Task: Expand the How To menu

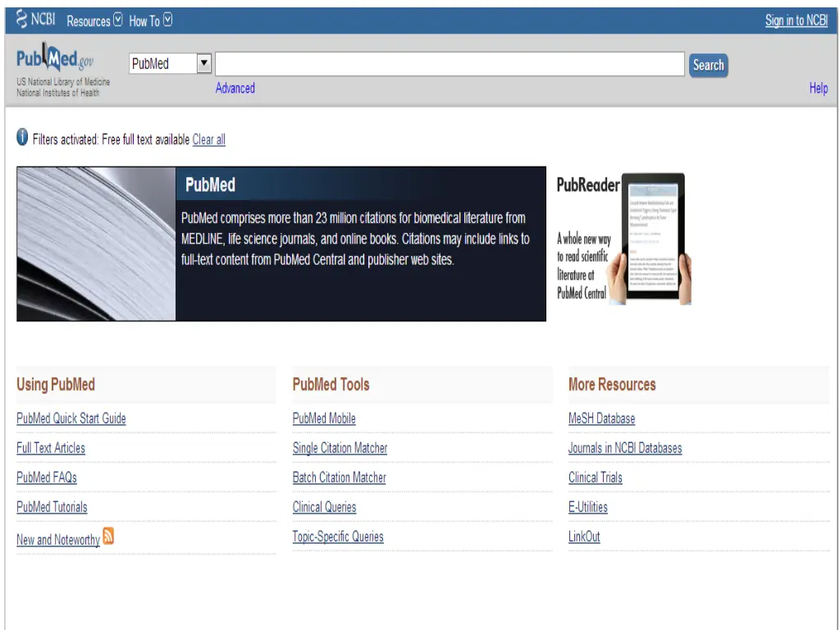Action: pyautogui.click(x=151, y=21)
